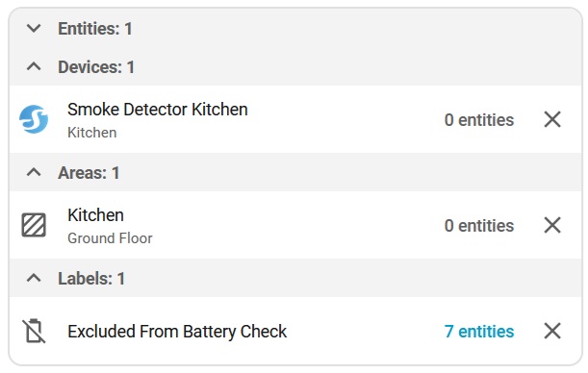Screen dimensions: 588x373
Task: Click the Devices: 1 header text
Action: 96,67
